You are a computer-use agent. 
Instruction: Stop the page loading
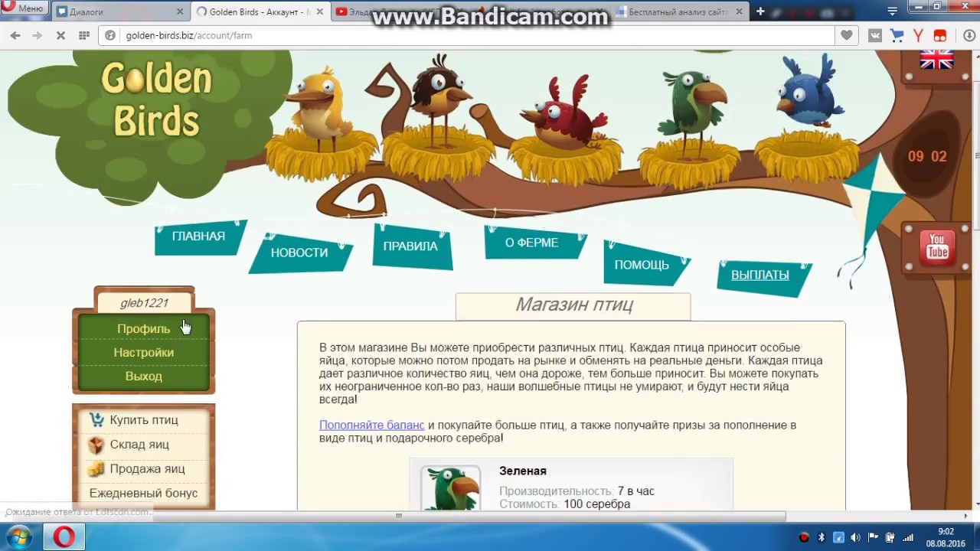pyautogui.click(x=60, y=35)
